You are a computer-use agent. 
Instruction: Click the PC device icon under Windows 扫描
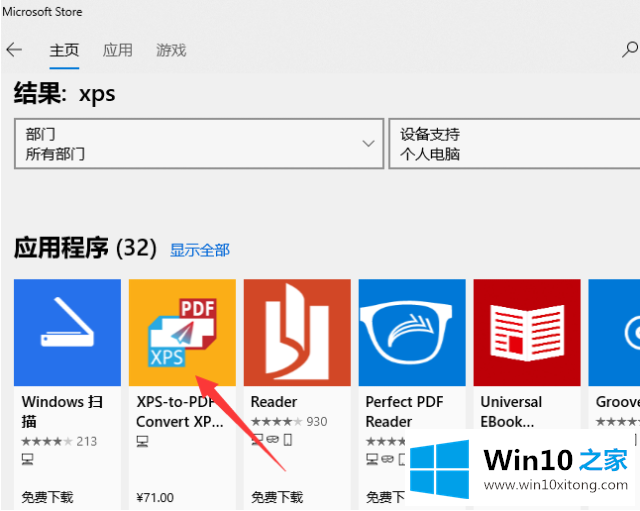pyautogui.click(x=27, y=460)
